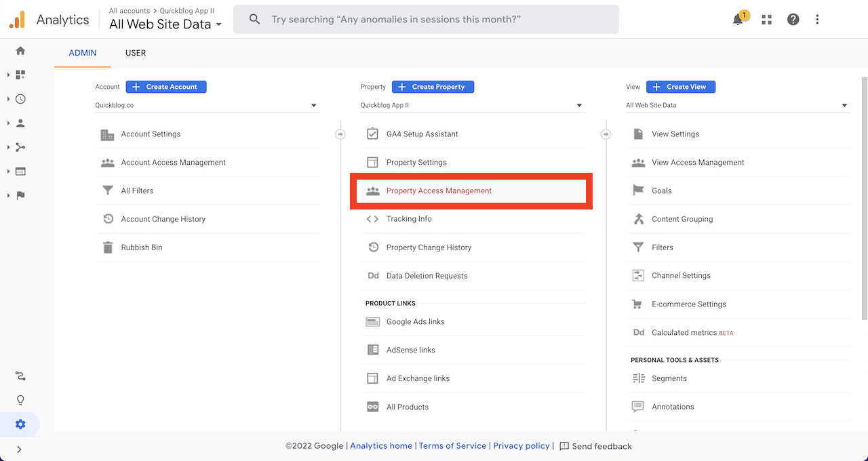Open Property Access Management

point(472,191)
